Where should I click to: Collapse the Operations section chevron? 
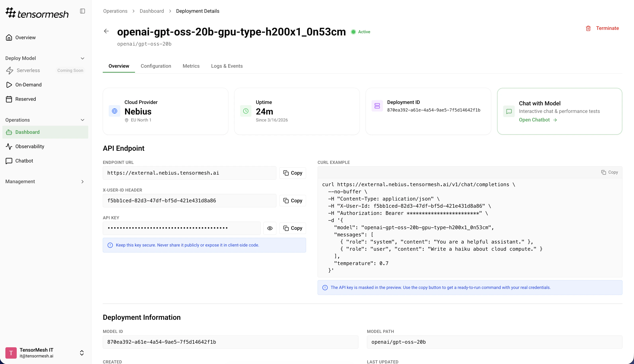click(82, 120)
